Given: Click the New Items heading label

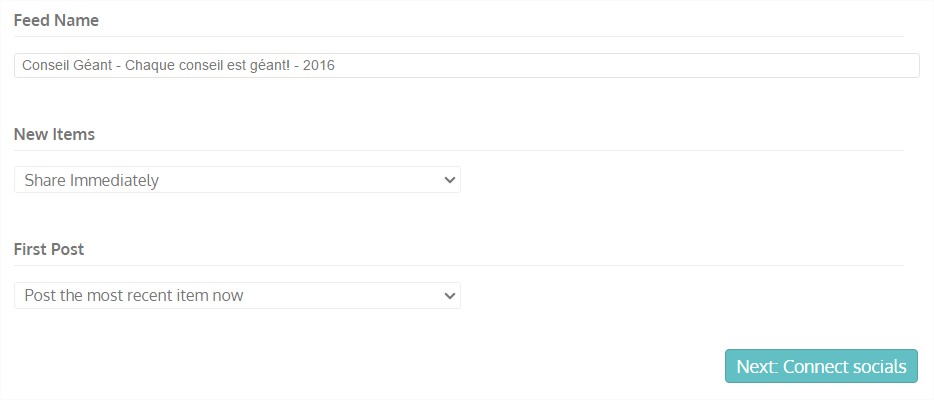Looking at the screenshot, I should coord(54,134).
